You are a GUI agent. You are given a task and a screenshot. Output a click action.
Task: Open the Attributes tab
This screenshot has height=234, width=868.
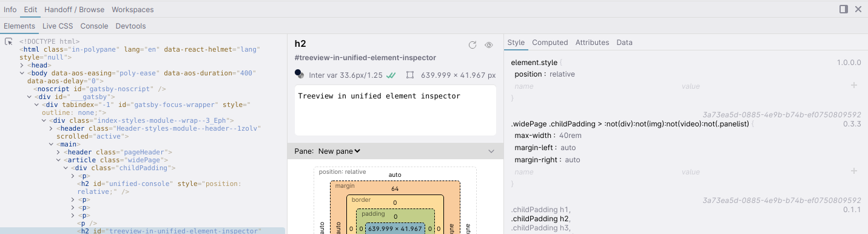[x=592, y=43]
